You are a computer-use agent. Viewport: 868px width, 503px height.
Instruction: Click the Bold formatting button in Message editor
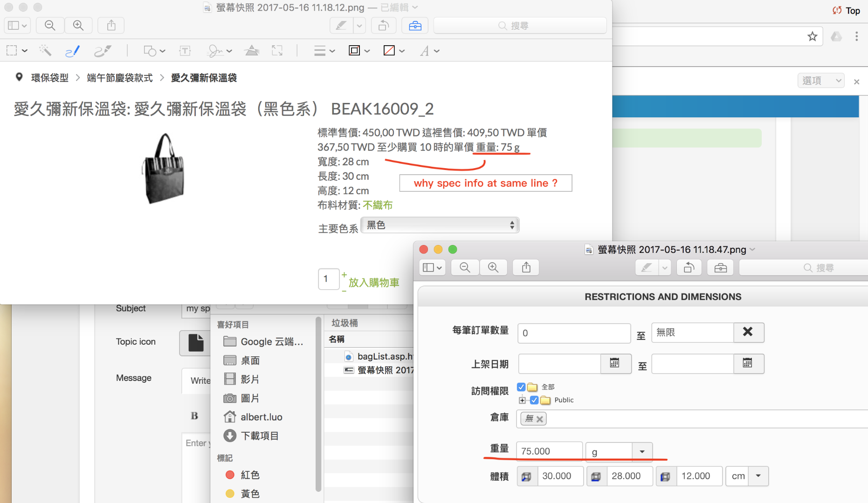(x=194, y=416)
